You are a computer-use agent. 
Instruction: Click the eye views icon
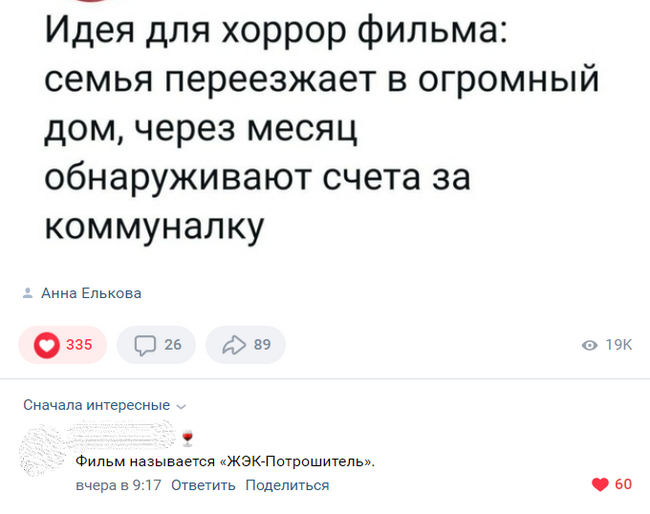click(590, 345)
